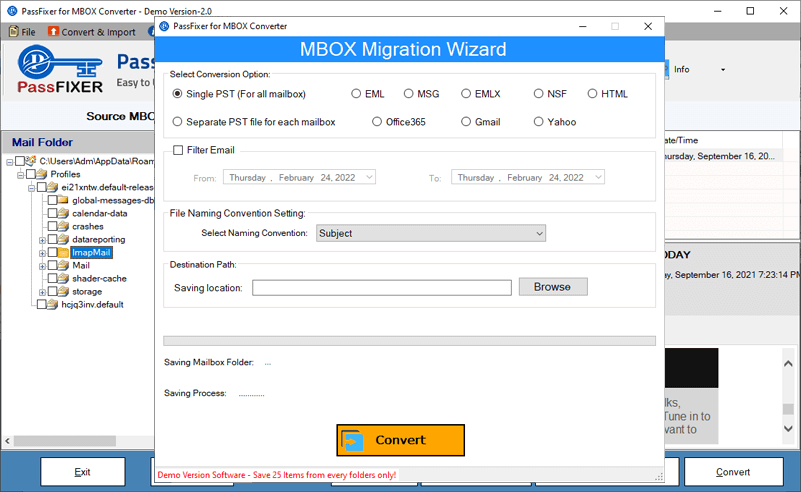Click the orange Convert button in wizard
The height and width of the screenshot is (492, 801).
[x=400, y=440]
